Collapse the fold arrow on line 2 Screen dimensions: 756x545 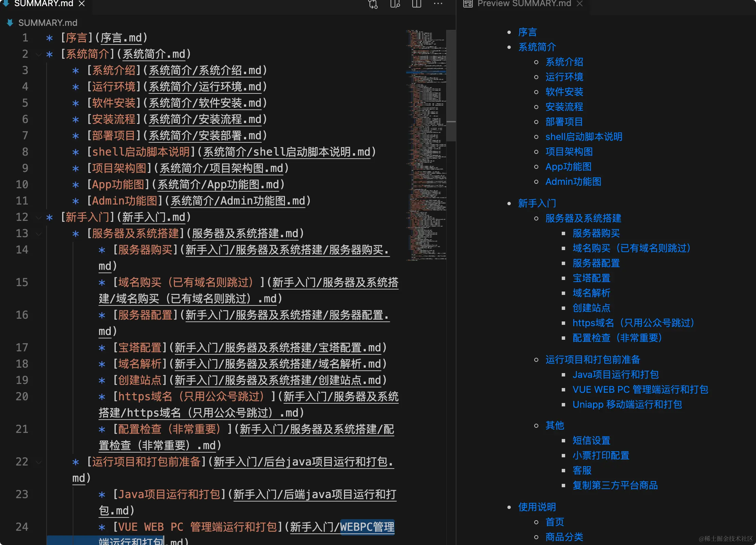tap(39, 54)
